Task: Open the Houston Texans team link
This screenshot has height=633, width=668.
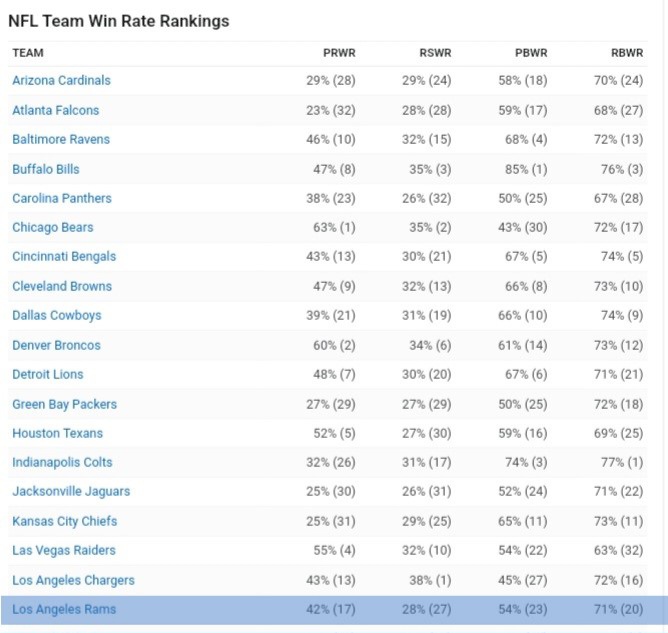Action: pyautogui.click(x=58, y=433)
